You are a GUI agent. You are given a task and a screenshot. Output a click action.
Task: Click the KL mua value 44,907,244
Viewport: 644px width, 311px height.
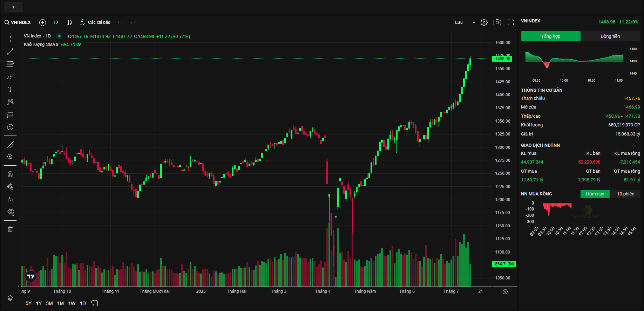point(532,162)
